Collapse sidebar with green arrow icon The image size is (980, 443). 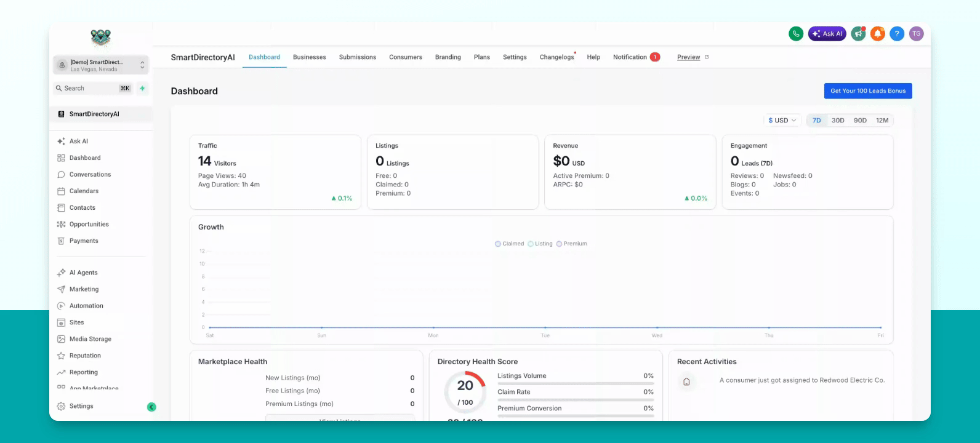coord(151,407)
